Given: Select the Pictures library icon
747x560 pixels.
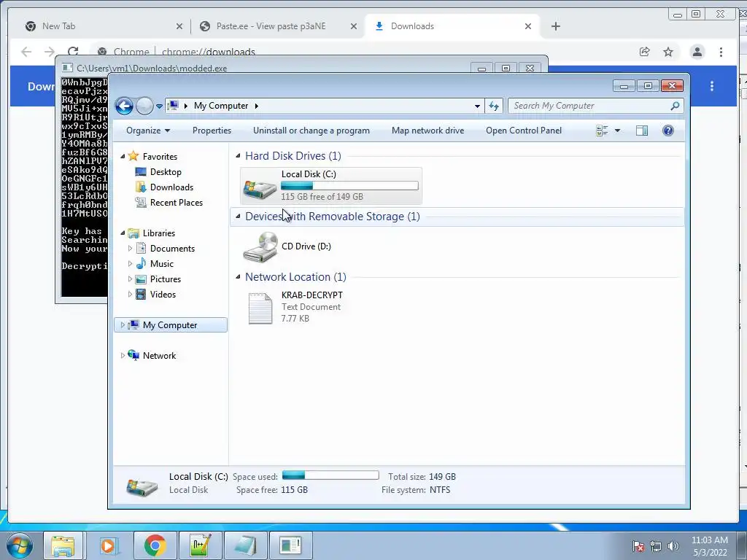Looking at the screenshot, I should [141, 279].
